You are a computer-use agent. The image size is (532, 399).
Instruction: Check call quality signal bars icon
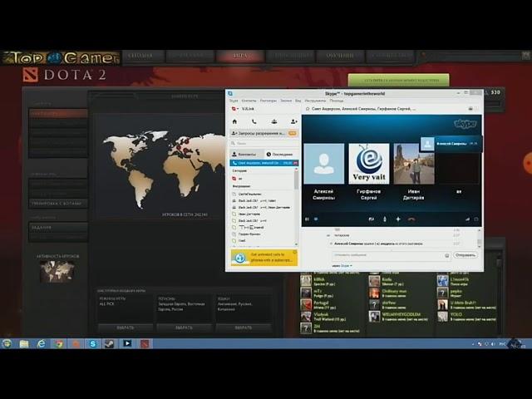467,219
